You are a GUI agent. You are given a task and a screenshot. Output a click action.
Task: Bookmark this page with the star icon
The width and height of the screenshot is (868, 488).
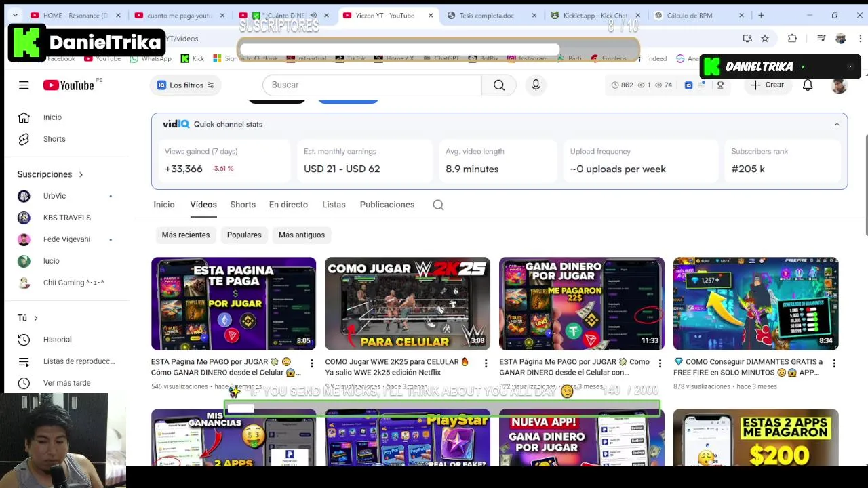(765, 39)
